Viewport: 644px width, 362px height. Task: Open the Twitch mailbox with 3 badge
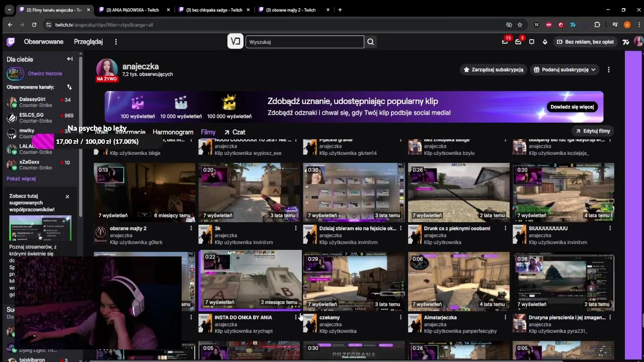coord(518,42)
